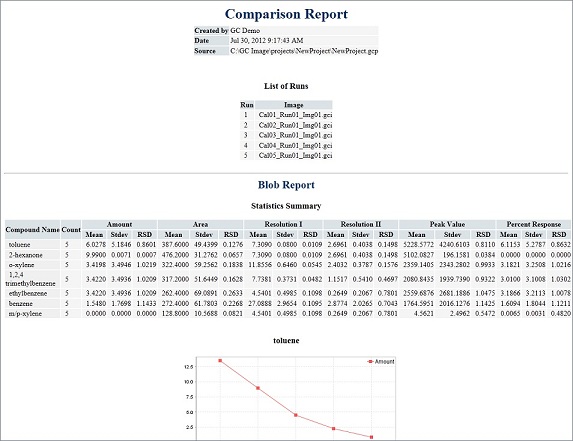Click ethylbenzene's Peak Value mean 2559.6876
Viewport: 573px width, 441px height.
[x=418, y=293]
